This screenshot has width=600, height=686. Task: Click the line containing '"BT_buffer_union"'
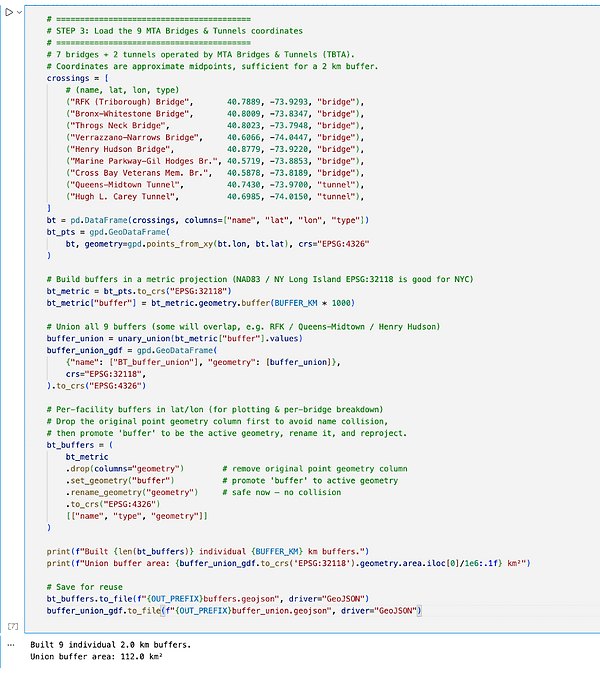203,362
